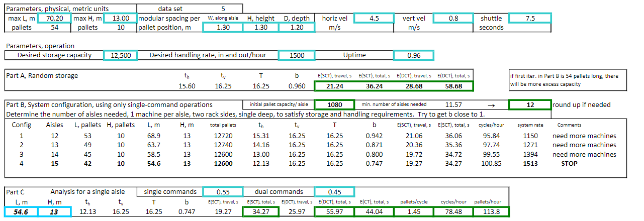This screenshot has width=644, height=221.
Task: Click the 54 pallets cell under max L
Action: tap(54, 28)
